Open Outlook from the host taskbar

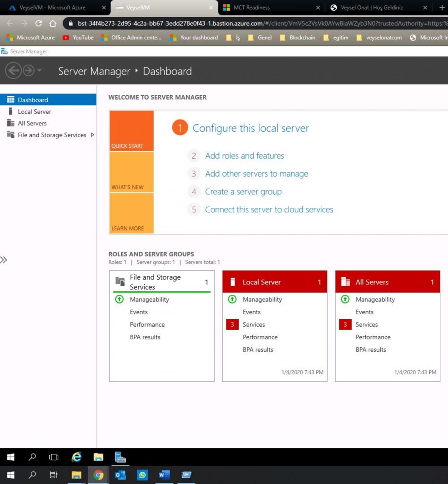pyautogui.click(x=121, y=475)
